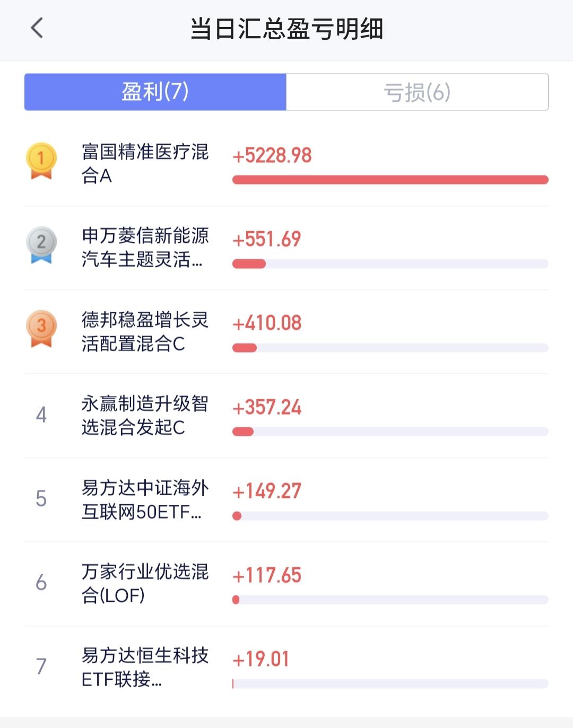This screenshot has height=728, width=573.
Task: Select the 盈利(7) tab
Action: click(x=155, y=92)
